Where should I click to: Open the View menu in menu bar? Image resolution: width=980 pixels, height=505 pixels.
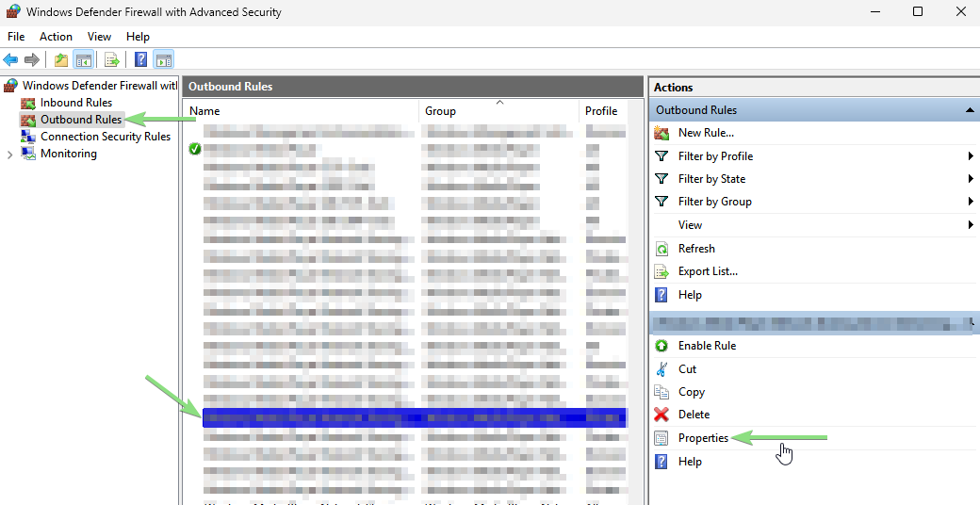pyautogui.click(x=99, y=36)
